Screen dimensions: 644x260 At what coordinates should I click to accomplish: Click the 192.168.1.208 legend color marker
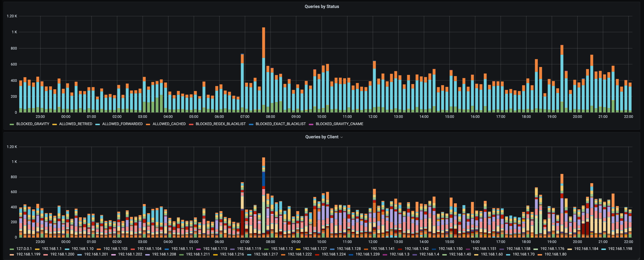click(147, 254)
